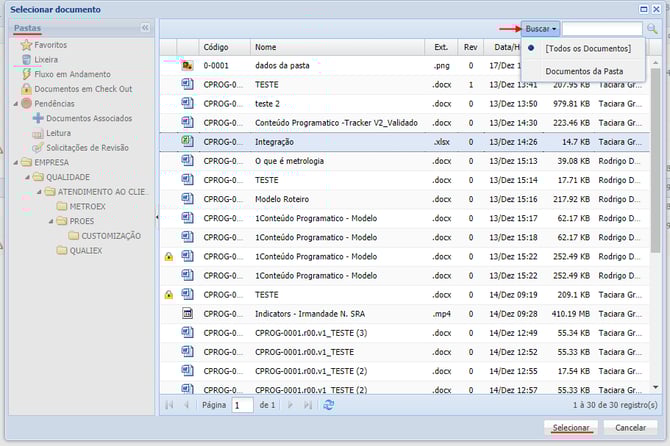This screenshot has height=446, width=670.
Task: Open the Favoritos star folder
Action: pyautogui.click(x=26, y=45)
